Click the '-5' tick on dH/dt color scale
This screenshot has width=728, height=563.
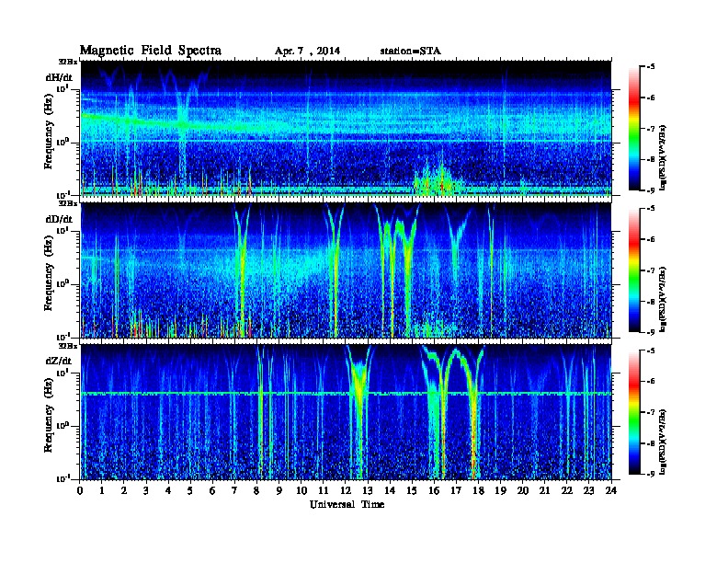[x=650, y=67]
